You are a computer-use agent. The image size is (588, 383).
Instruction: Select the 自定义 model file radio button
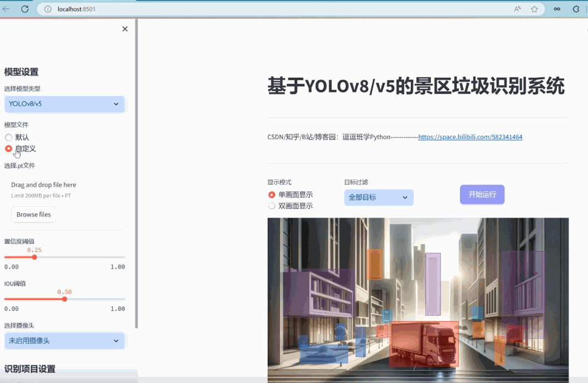pos(7,148)
